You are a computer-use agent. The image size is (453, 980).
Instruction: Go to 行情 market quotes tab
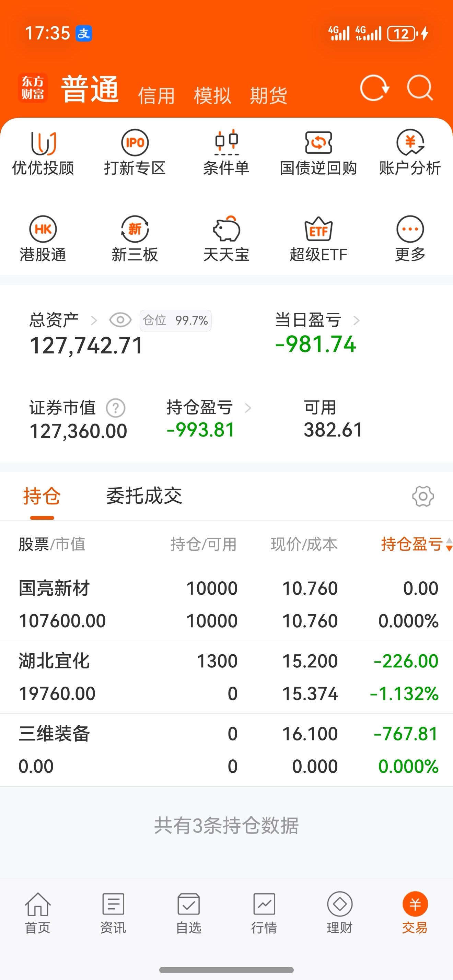[x=264, y=913]
